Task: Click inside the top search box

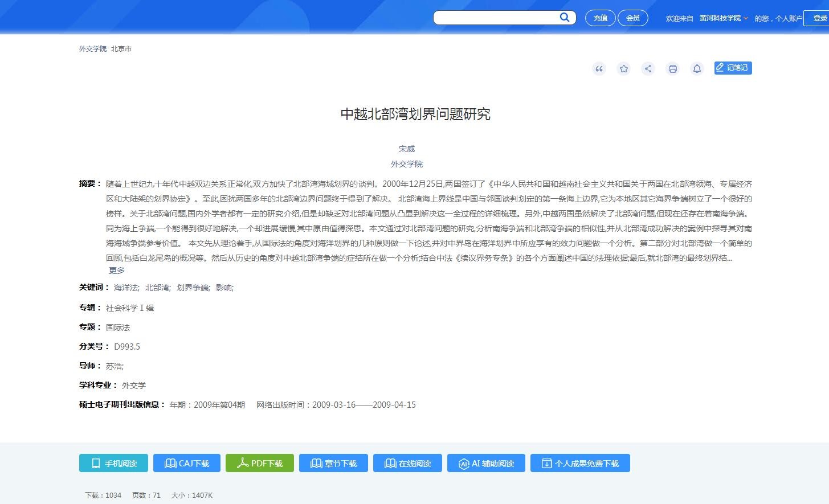Action: (x=496, y=18)
